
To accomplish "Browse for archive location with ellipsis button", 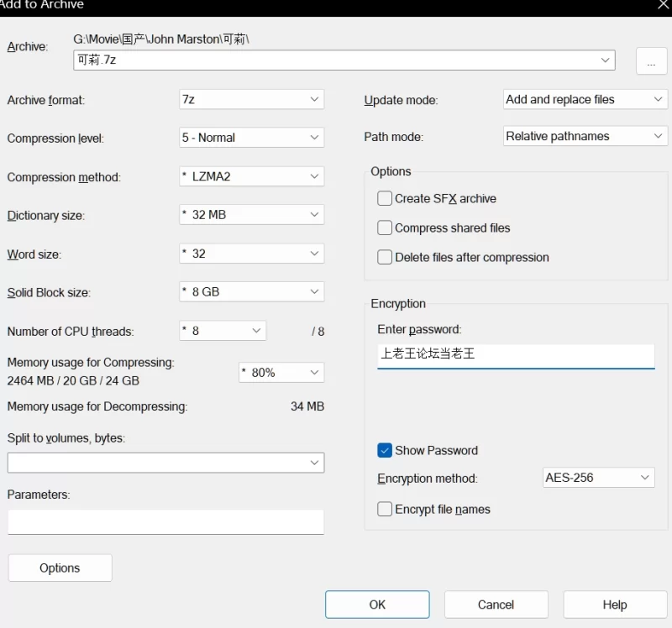I will tap(652, 60).
